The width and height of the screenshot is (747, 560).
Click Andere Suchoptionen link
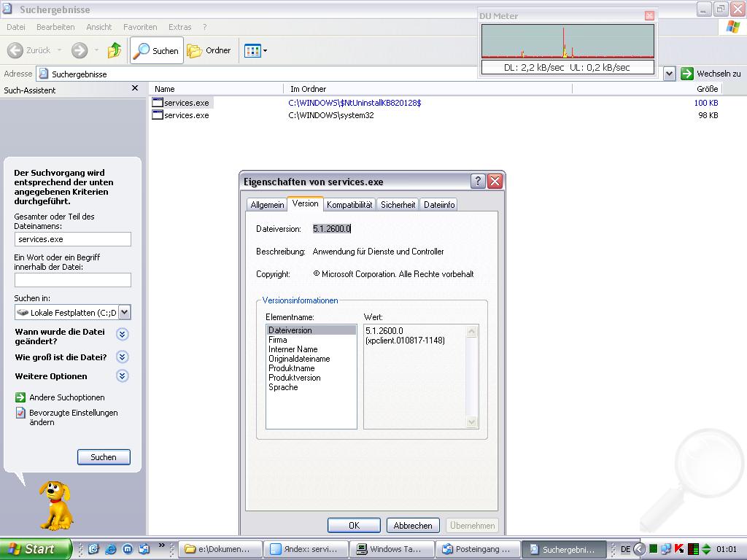click(60, 397)
